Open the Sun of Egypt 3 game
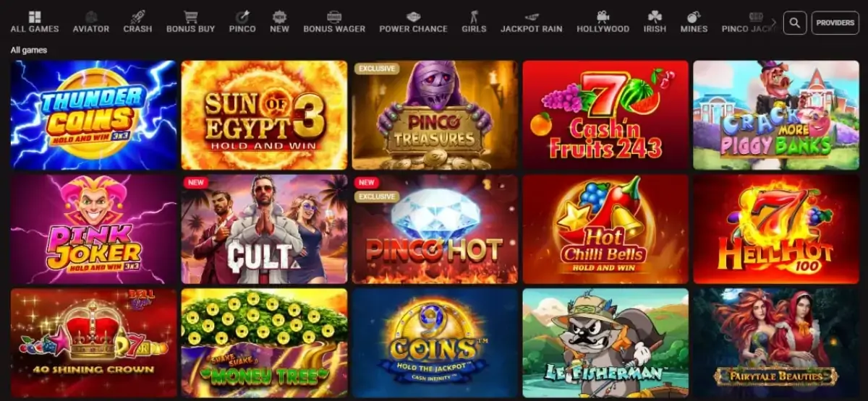Screen dimensions: 868x401 pyautogui.click(x=264, y=115)
